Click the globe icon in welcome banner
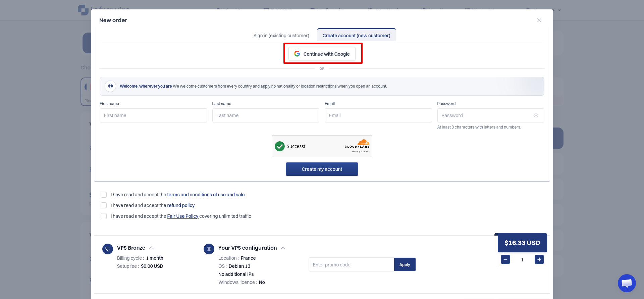Viewport: 644px width, 299px height. (110, 86)
